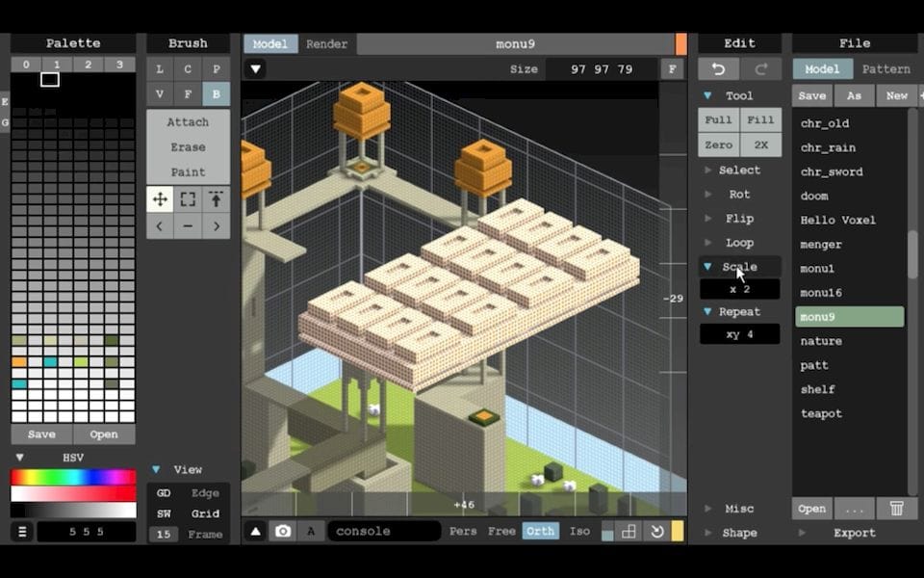The height and width of the screenshot is (578, 924).
Task: Click the Erase brush mode button
Action: pos(188,147)
